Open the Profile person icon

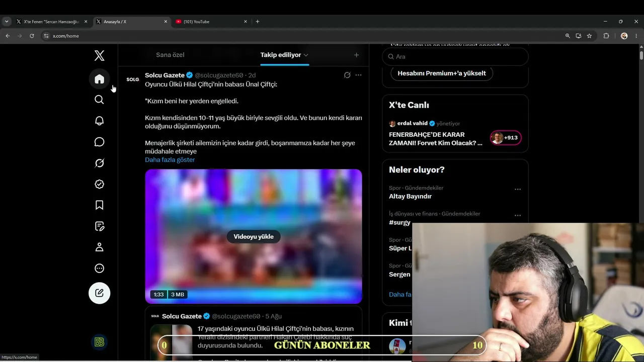[100, 247]
